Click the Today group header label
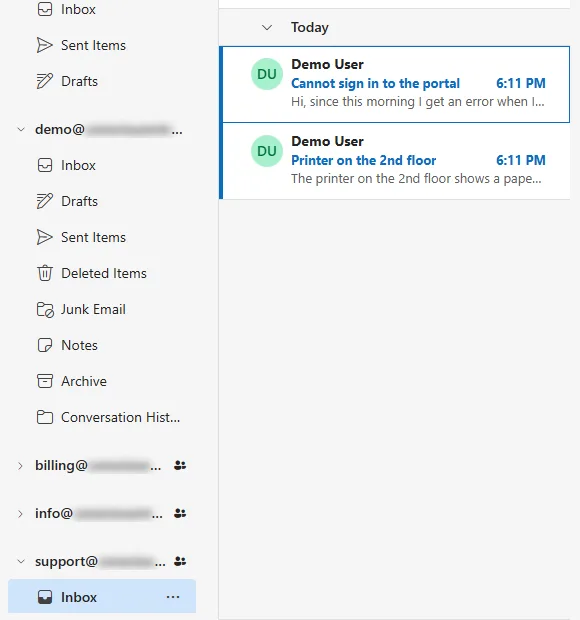 (310, 27)
